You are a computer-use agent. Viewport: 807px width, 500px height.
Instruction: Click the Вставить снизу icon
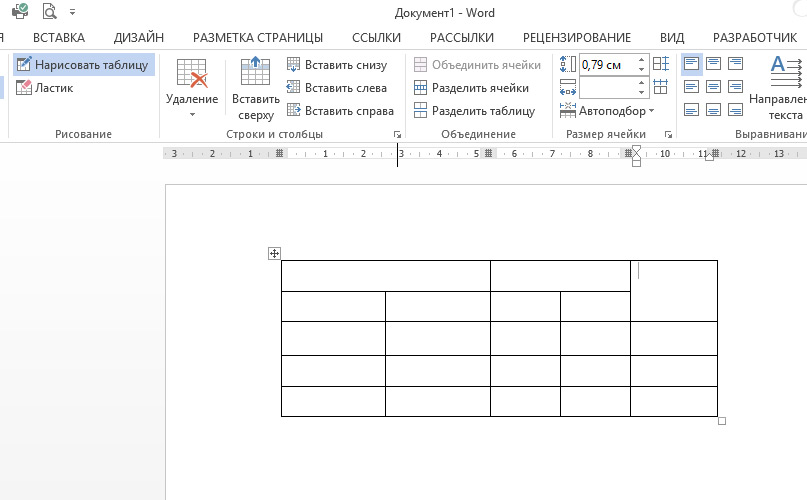[x=293, y=64]
